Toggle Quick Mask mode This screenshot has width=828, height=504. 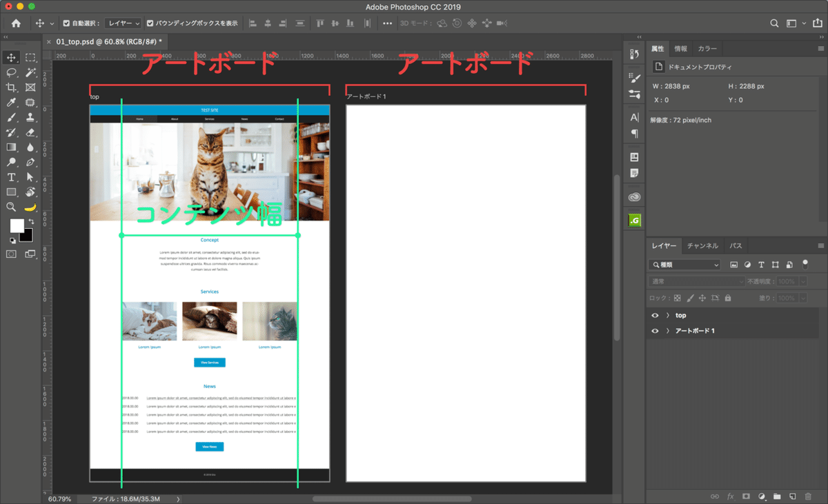tap(12, 254)
